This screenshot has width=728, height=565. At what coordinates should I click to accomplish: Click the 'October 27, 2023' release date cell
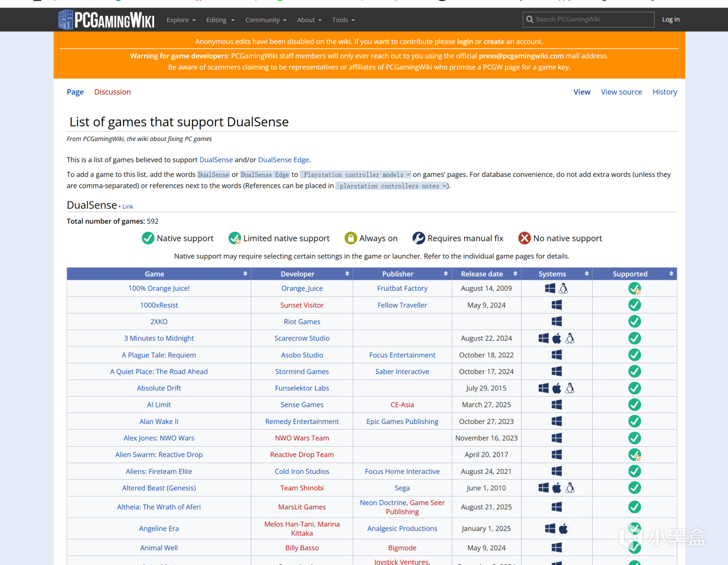point(486,422)
